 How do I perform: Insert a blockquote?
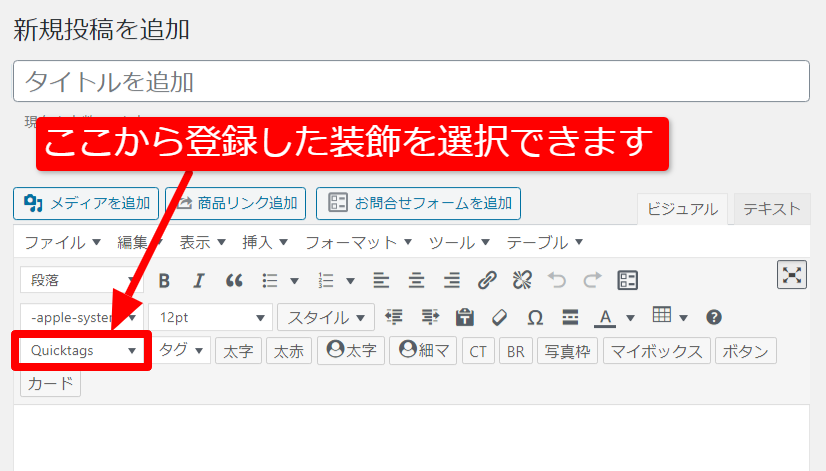point(234,280)
